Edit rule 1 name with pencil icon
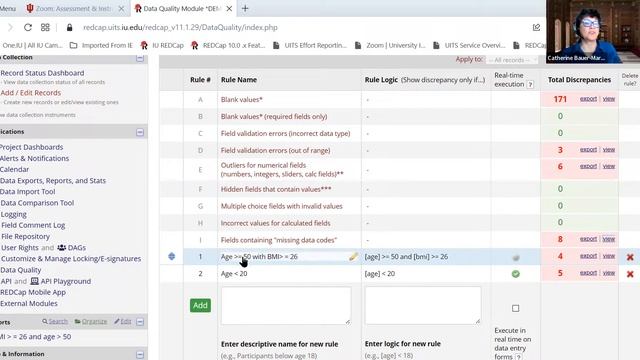This screenshot has width=640, height=360. (353, 256)
